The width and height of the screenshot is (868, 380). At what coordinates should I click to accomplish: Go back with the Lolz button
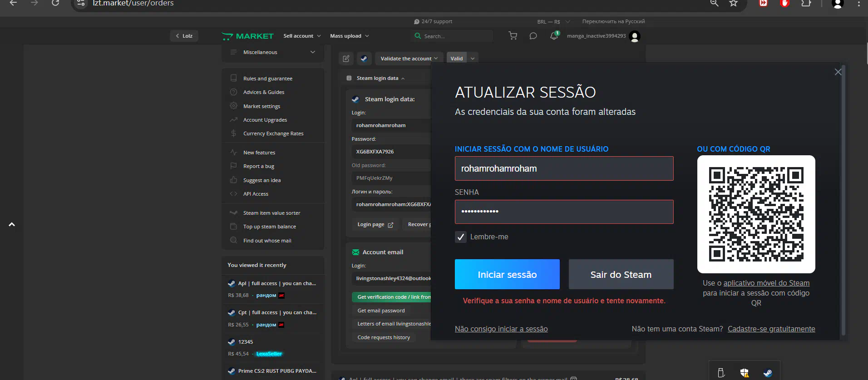pos(184,36)
